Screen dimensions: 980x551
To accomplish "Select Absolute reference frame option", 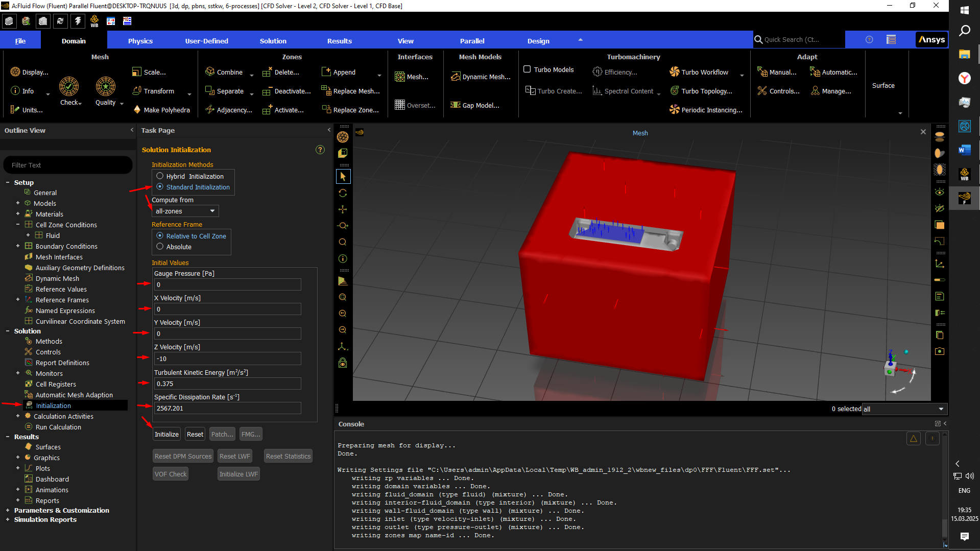I will point(160,247).
